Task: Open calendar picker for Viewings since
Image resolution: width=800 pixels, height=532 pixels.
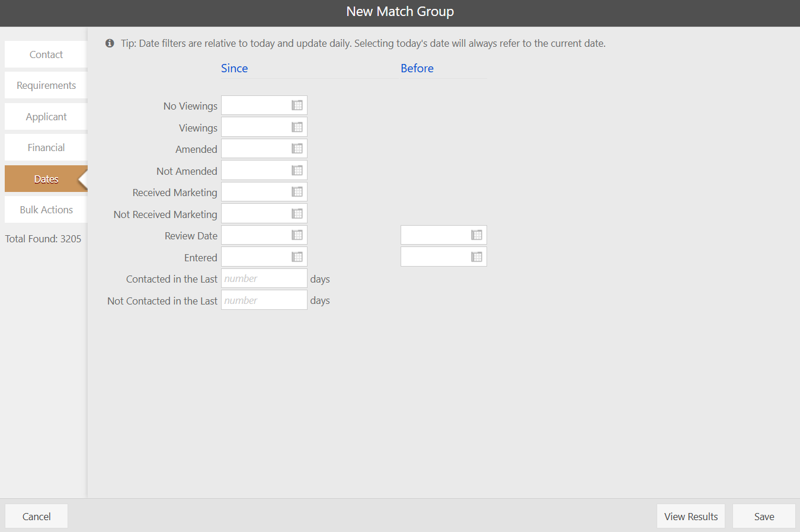Action: point(297,127)
